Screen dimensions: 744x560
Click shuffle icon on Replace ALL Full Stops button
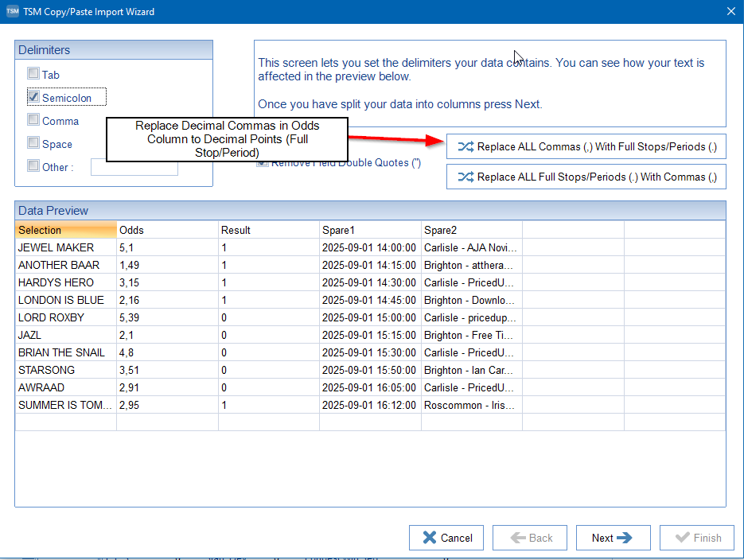[x=465, y=177]
